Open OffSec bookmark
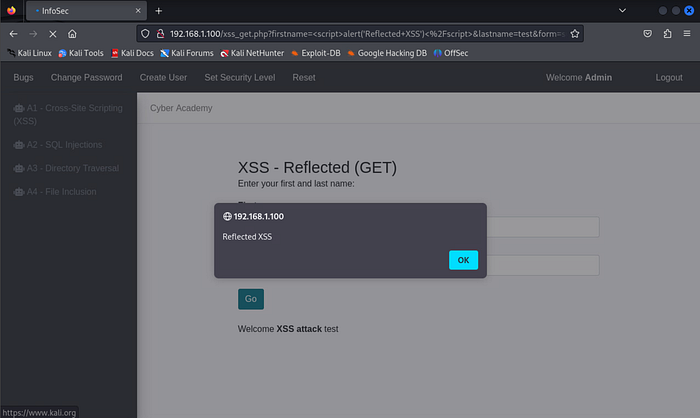700x418 pixels. pos(451,53)
